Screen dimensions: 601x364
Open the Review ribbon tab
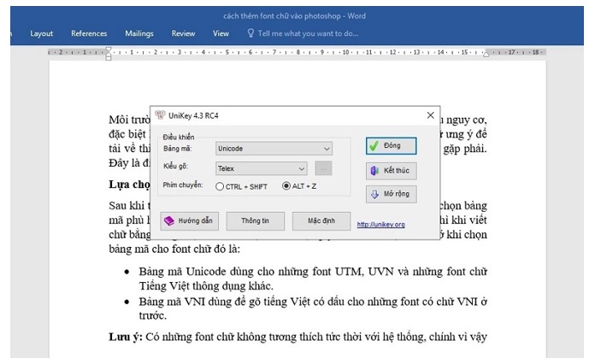(183, 33)
